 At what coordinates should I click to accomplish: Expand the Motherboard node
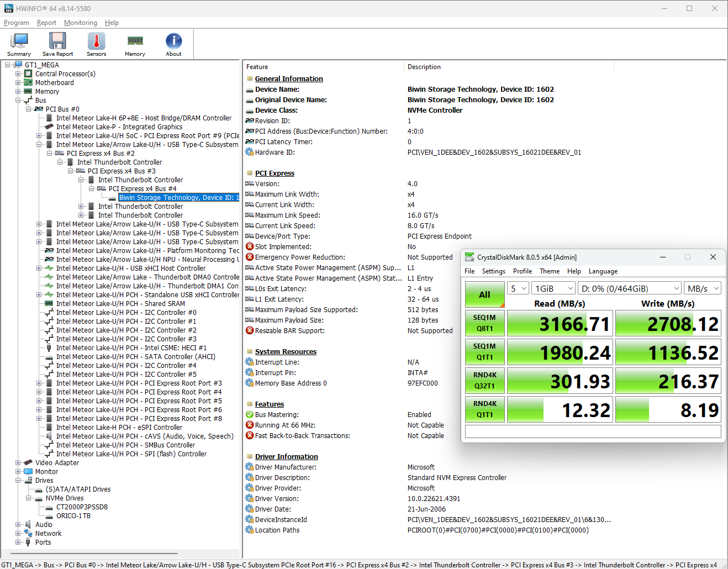(x=18, y=82)
